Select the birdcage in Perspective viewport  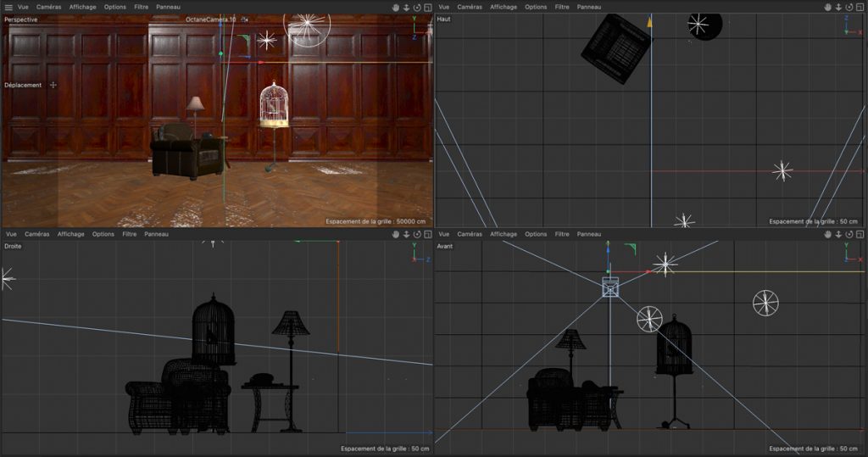(x=274, y=104)
